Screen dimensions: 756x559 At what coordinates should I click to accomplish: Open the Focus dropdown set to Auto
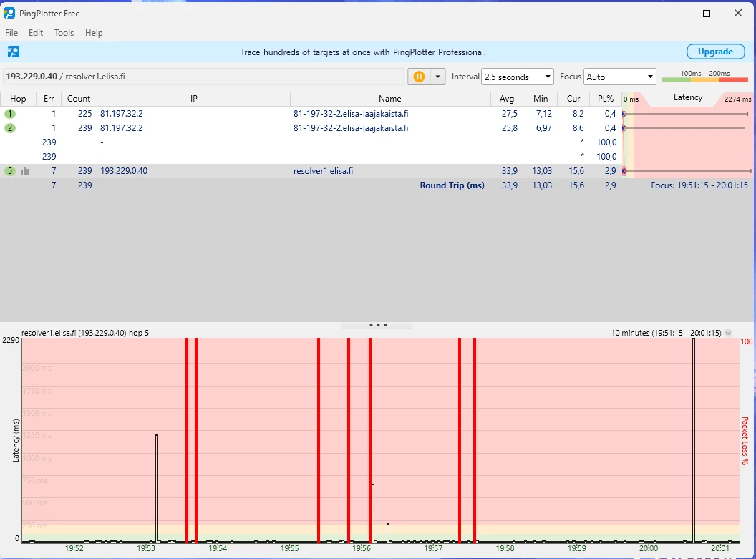(620, 77)
